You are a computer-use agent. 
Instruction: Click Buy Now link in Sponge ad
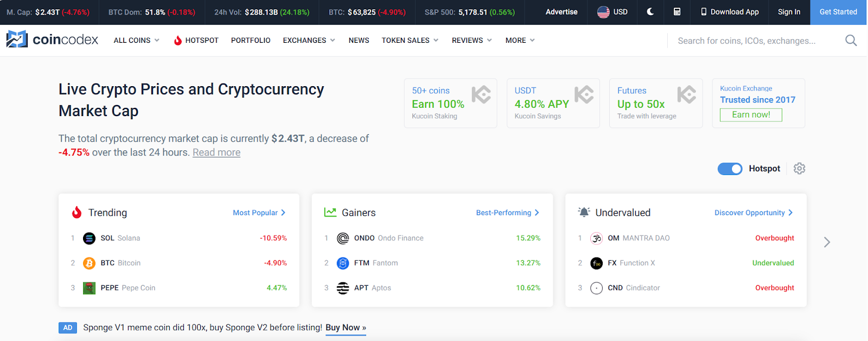pos(346,327)
